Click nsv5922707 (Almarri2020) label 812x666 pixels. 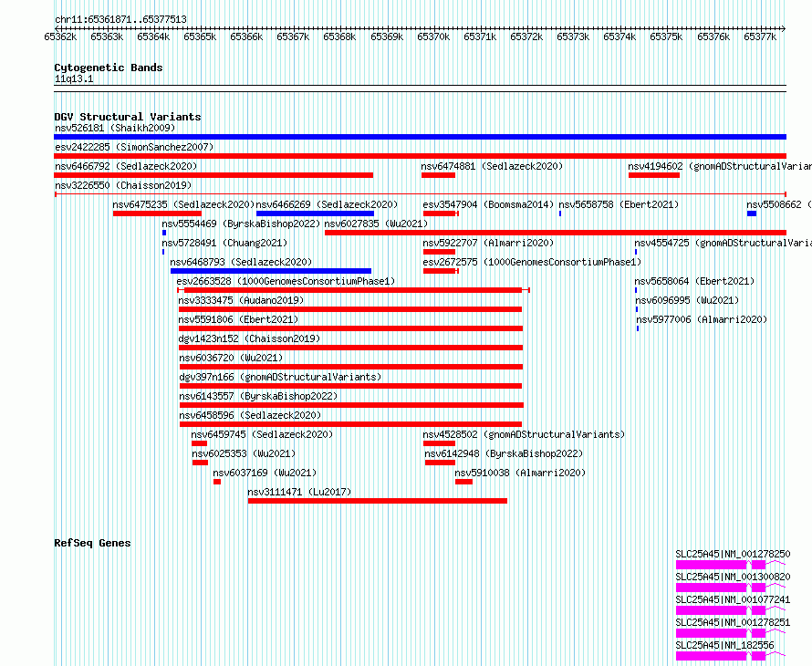click(x=488, y=243)
